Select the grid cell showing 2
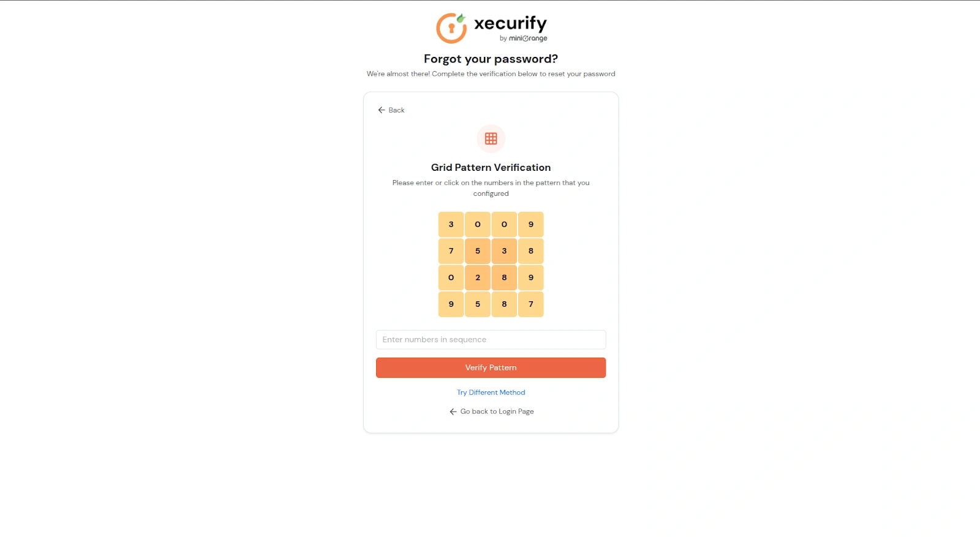 [478, 277]
